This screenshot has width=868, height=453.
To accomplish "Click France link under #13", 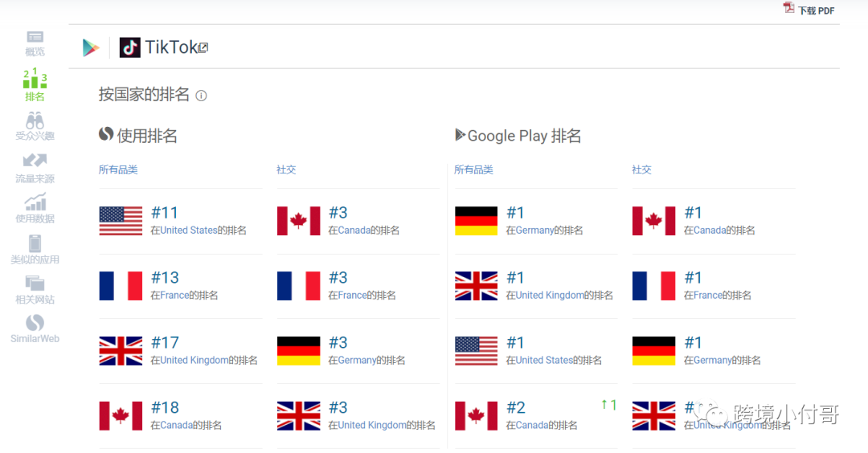I will pyautogui.click(x=174, y=296).
